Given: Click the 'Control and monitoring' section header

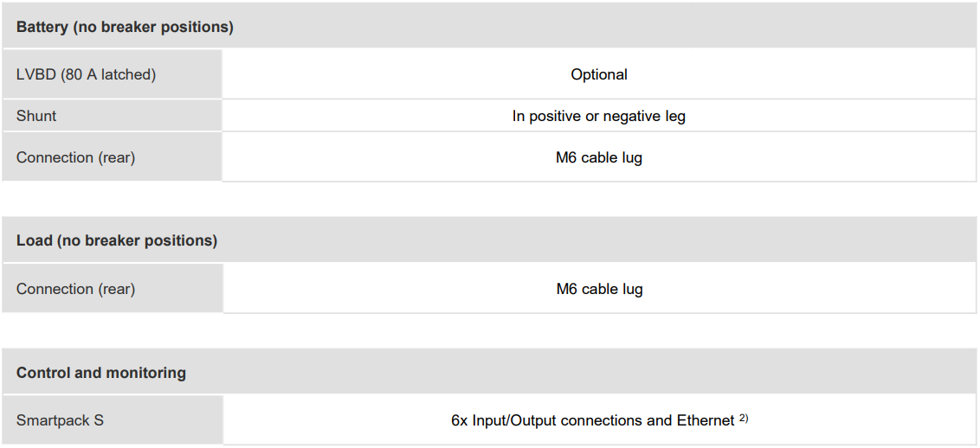Looking at the screenshot, I should [x=101, y=373].
